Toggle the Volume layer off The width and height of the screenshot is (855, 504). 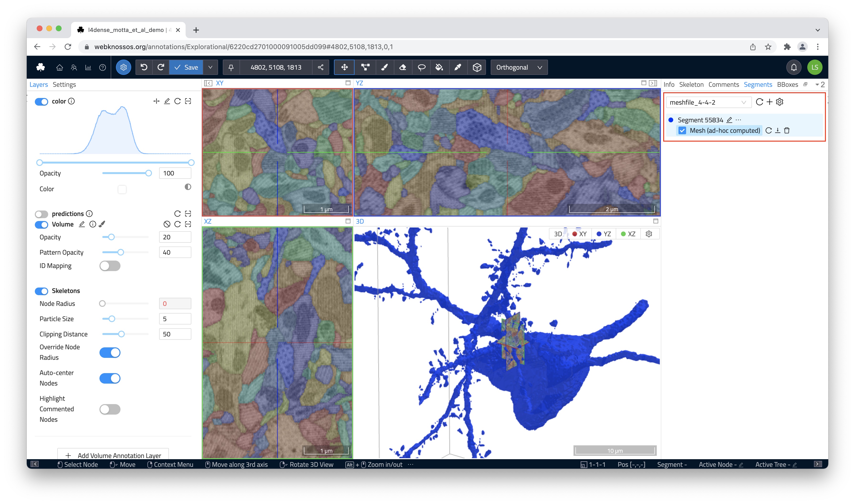click(42, 225)
